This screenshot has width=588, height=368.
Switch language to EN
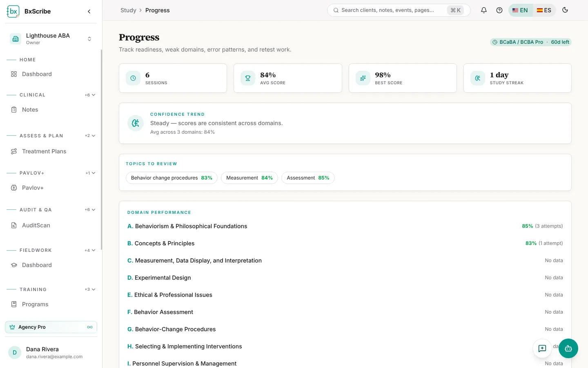(x=520, y=10)
